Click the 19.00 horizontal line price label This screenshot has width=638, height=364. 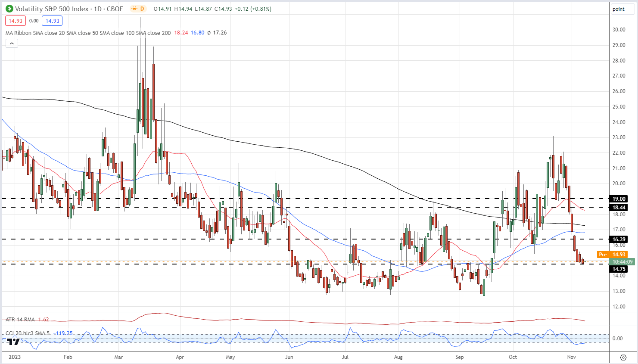coord(619,199)
